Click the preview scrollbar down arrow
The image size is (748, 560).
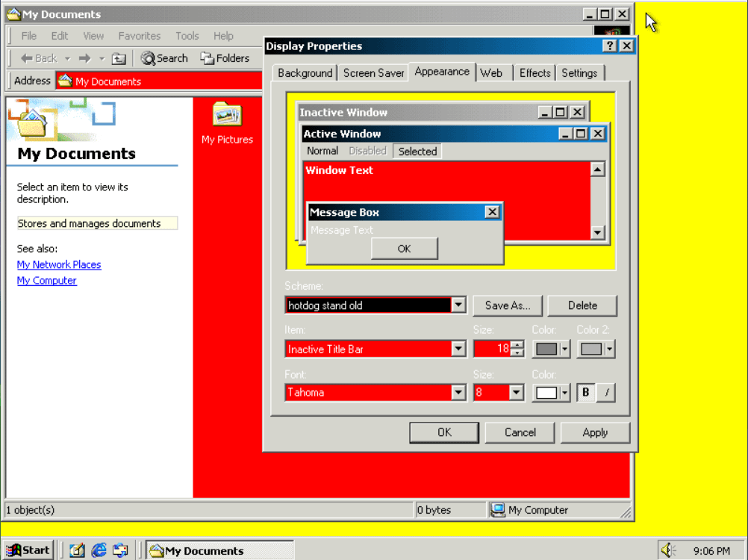597,232
